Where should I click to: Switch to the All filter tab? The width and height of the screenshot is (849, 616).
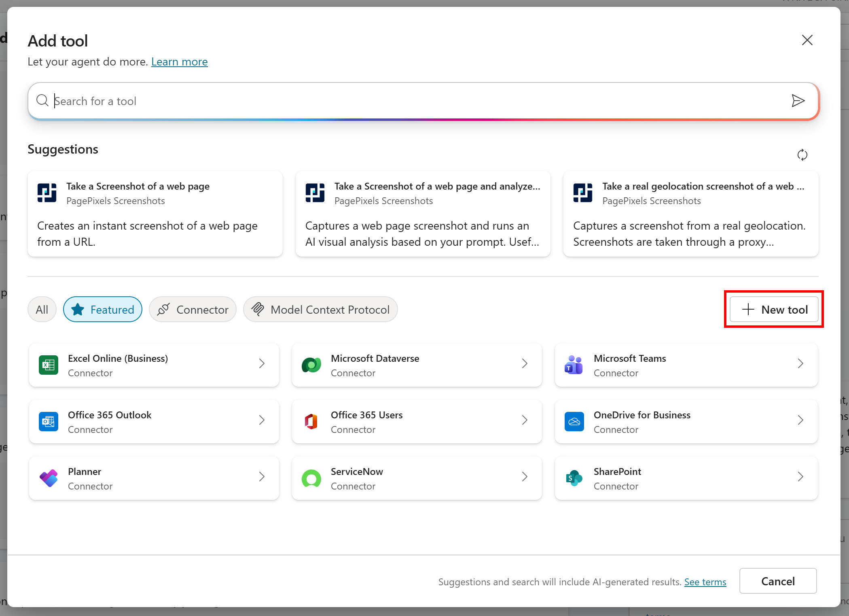(x=42, y=309)
